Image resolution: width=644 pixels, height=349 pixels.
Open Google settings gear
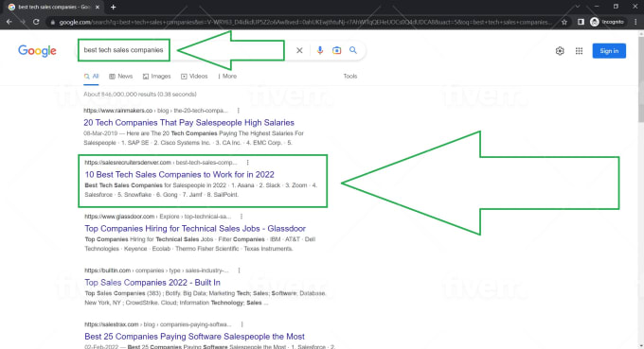[x=560, y=51]
